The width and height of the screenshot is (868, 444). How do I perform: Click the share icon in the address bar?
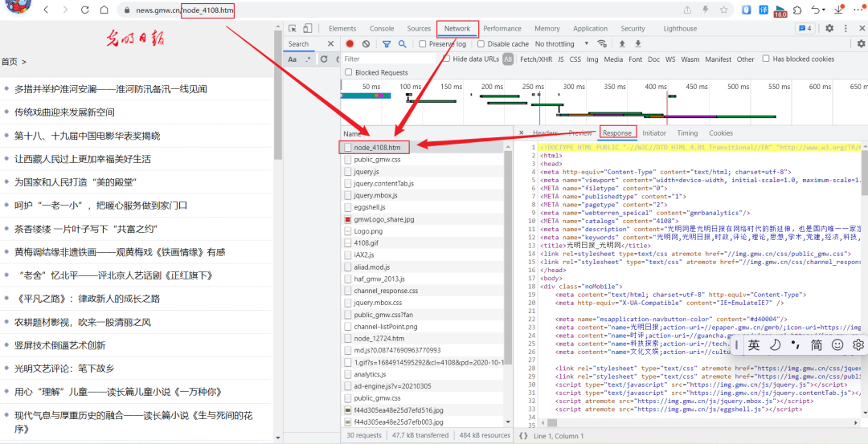(687, 10)
